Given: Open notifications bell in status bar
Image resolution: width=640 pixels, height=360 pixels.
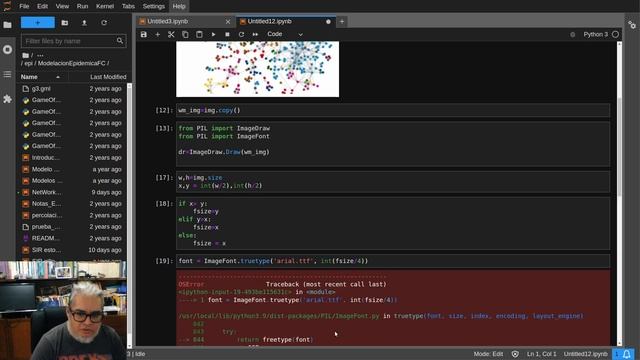Looking at the screenshot, I should [627, 354].
